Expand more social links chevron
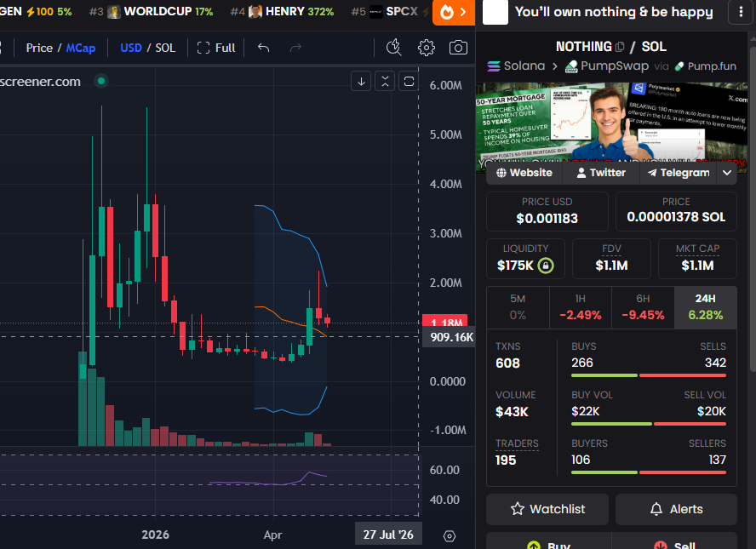 pyautogui.click(x=727, y=173)
